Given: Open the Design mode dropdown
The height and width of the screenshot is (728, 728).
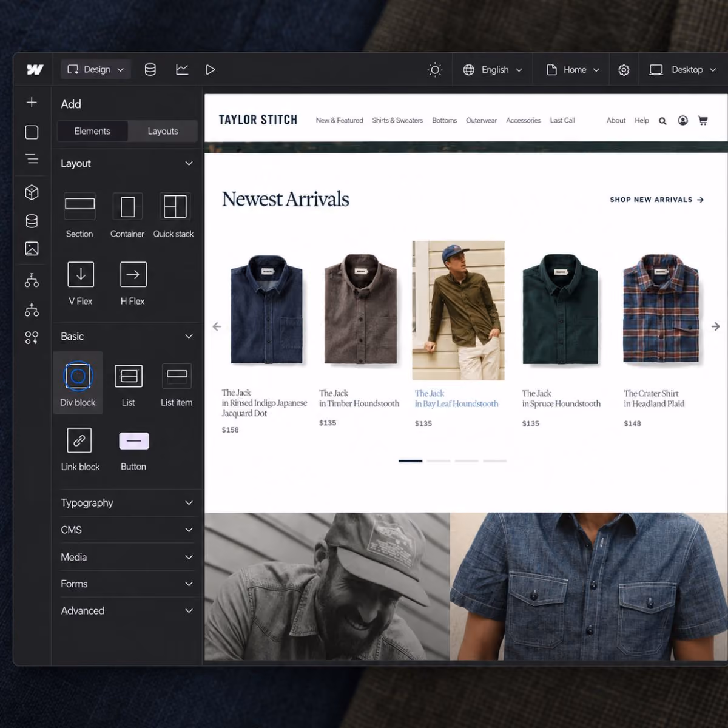Looking at the screenshot, I should point(95,69).
